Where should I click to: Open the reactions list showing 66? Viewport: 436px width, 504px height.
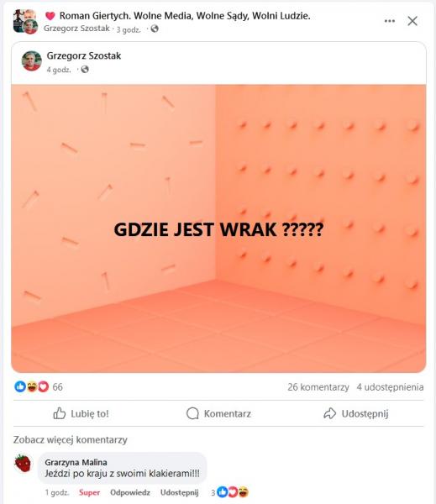[39, 386]
